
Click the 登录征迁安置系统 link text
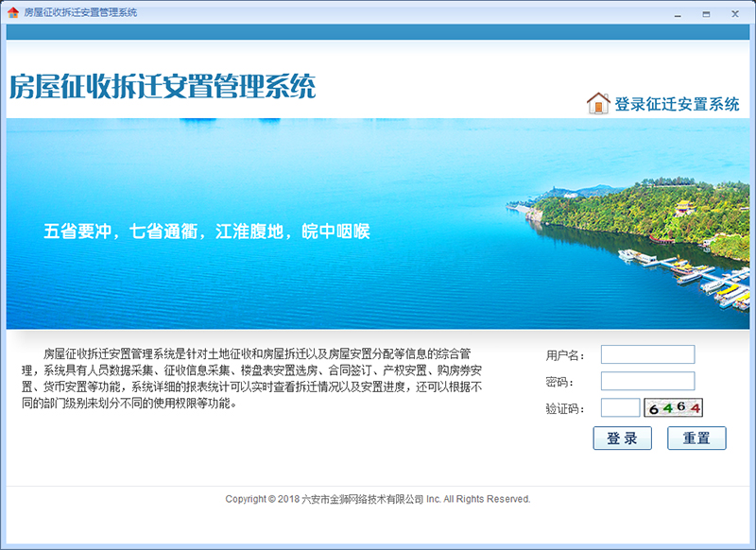point(676,103)
